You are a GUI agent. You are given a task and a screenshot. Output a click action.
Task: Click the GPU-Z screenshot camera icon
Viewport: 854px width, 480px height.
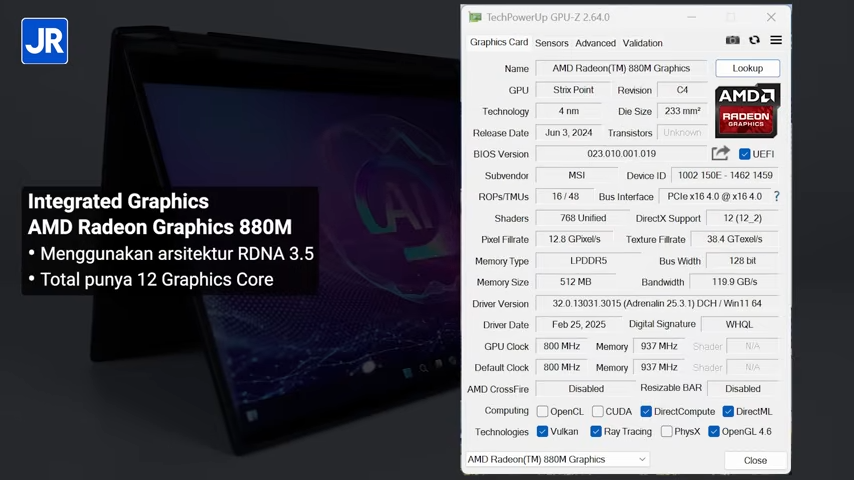(x=733, y=40)
